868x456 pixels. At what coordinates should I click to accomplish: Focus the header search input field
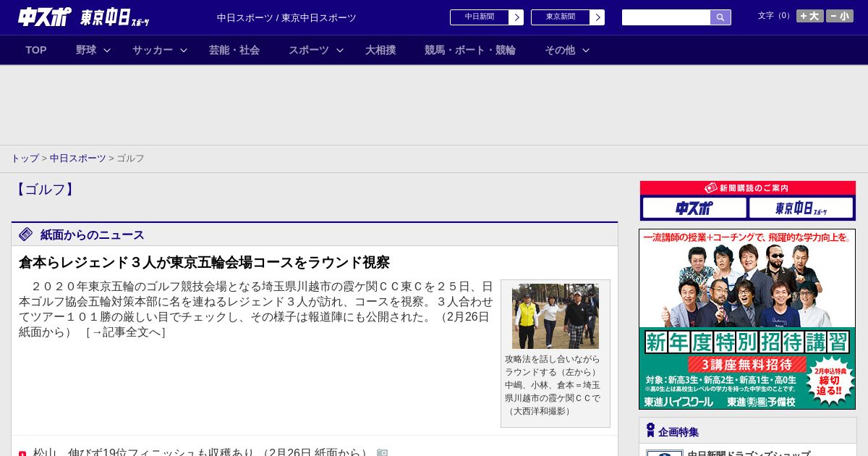(x=666, y=17)
